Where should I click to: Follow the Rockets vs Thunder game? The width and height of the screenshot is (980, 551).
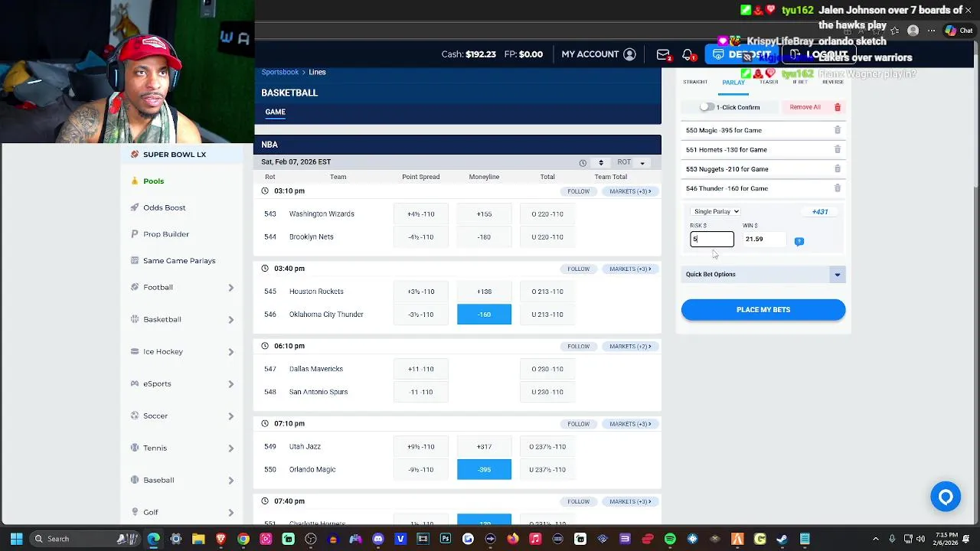pyautogui.click(x=578, y=269)
